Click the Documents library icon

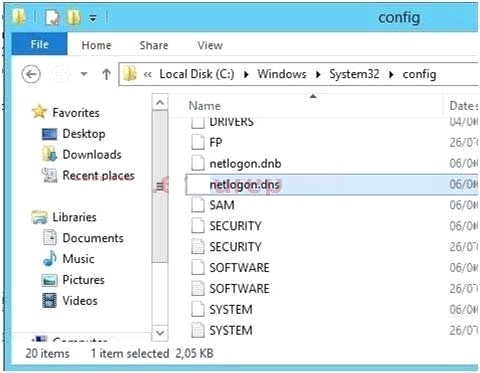coord(50,237)
